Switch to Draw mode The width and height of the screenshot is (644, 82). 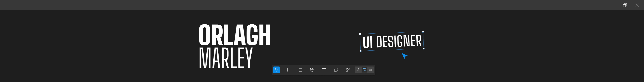(358, 70)
